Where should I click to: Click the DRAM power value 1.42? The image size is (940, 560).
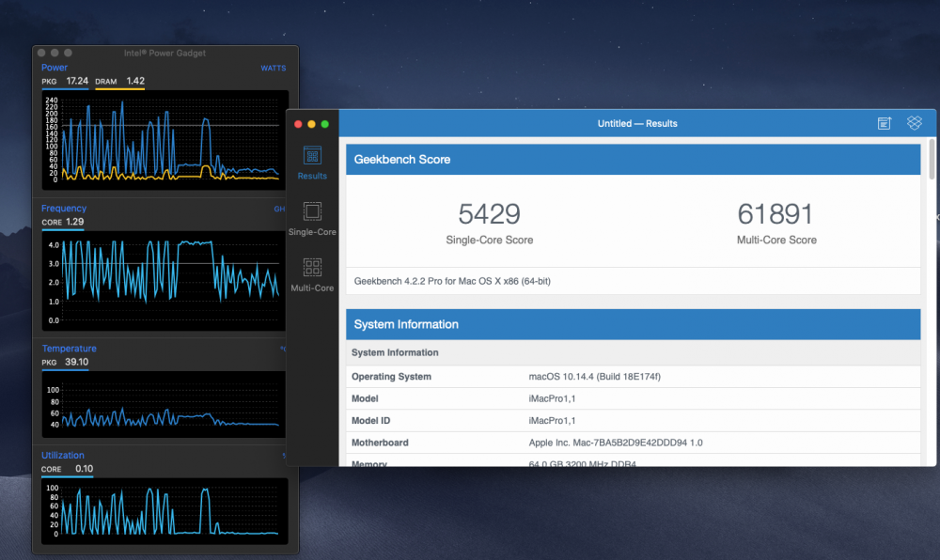pos(135,81)
